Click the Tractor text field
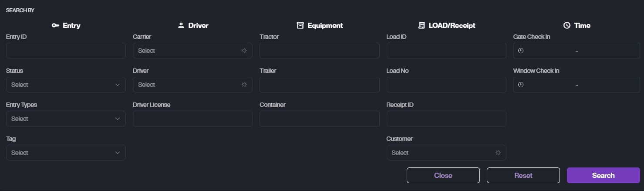The width and height of the screenshot is (644, 191). click(319, 51)
